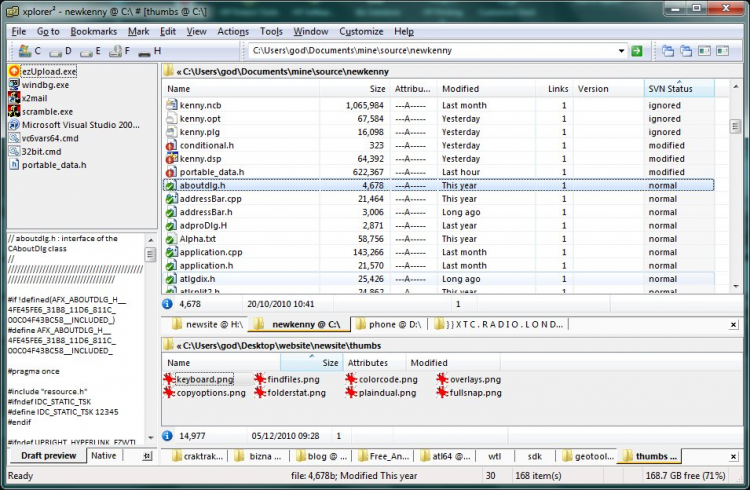This screenshot has width=750, height=490.
Task: Select 32bit.cmd in the left panel
Action: [x=35, y=152]
